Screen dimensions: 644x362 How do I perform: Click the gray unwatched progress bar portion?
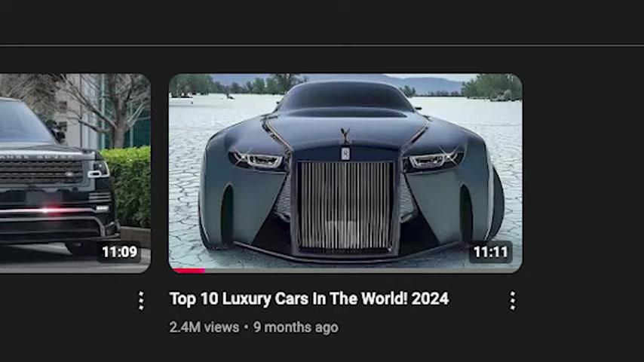tap(361, 271)
